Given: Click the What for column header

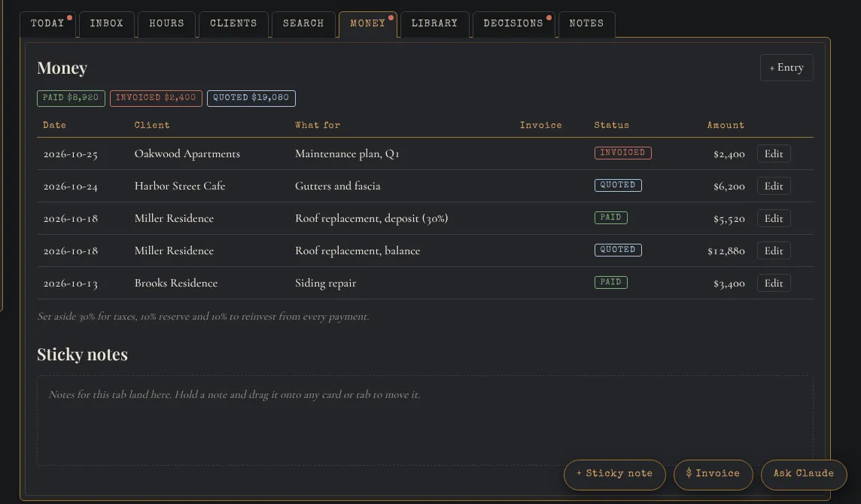Looking at the screenshot, I should click(x=318, y=125).
